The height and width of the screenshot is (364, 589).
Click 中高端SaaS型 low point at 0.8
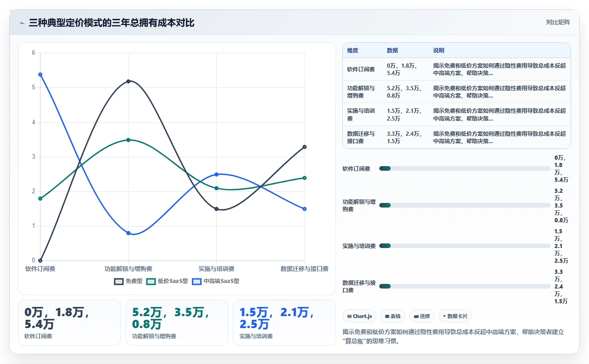128,233
